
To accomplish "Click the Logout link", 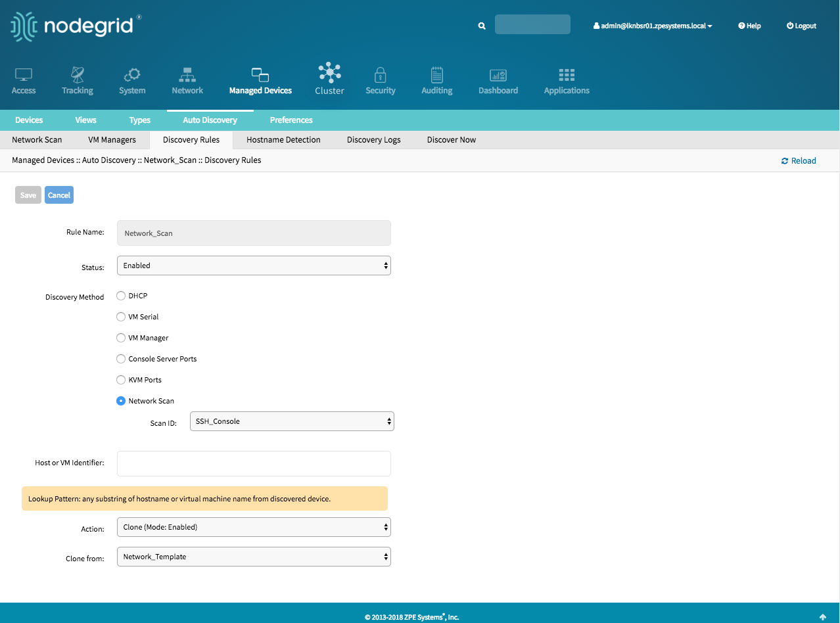I will (x=801, y=26).
